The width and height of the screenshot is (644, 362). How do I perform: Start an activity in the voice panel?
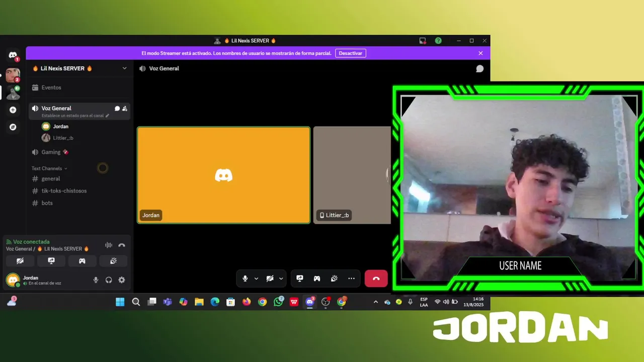click(82, 261)
